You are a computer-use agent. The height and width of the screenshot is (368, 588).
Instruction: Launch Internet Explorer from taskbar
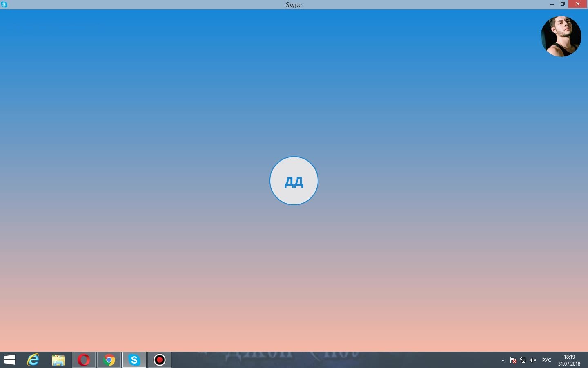click(x=33, y=360)
